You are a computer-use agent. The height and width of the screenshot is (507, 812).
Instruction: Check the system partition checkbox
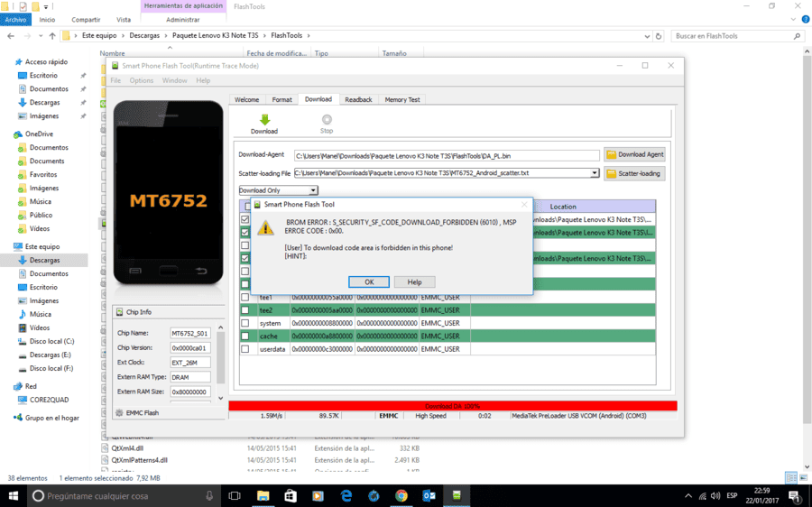[x=245, y=323]
